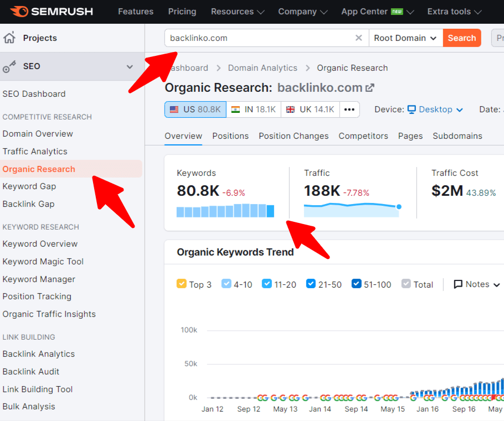Click the Semrush logo
This screenshot has height=421, width=504.
[52, 11]
